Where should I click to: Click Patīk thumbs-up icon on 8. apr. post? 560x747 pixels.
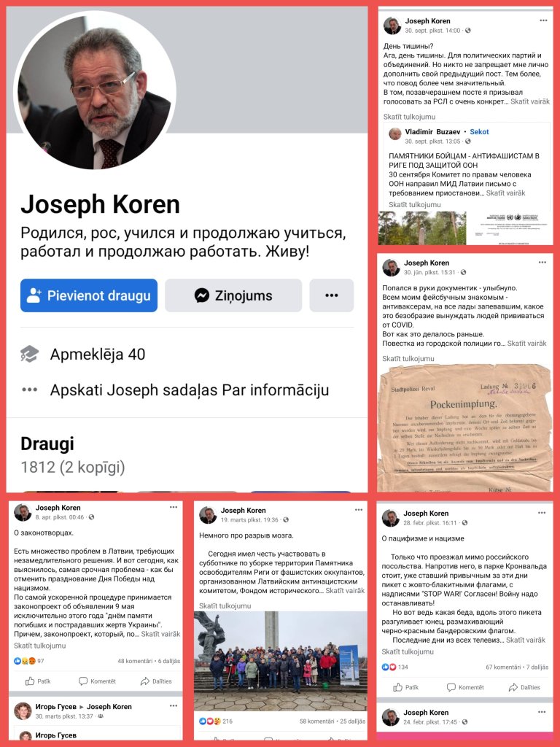[x=29, y=681]
